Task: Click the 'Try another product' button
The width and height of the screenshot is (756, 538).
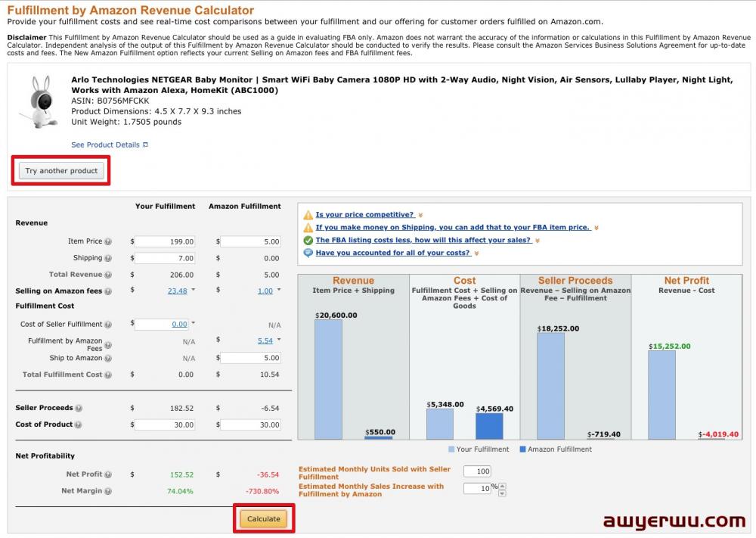Action: [x=61, y=171]
